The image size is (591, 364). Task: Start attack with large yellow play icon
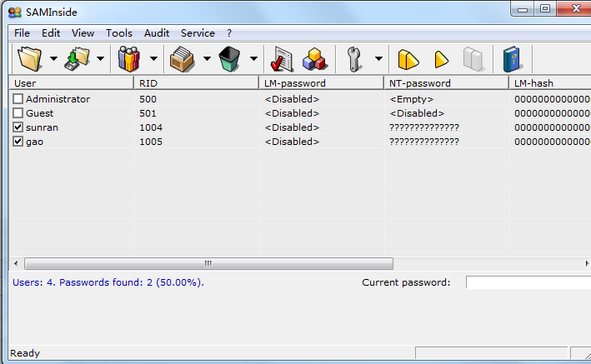408,59
